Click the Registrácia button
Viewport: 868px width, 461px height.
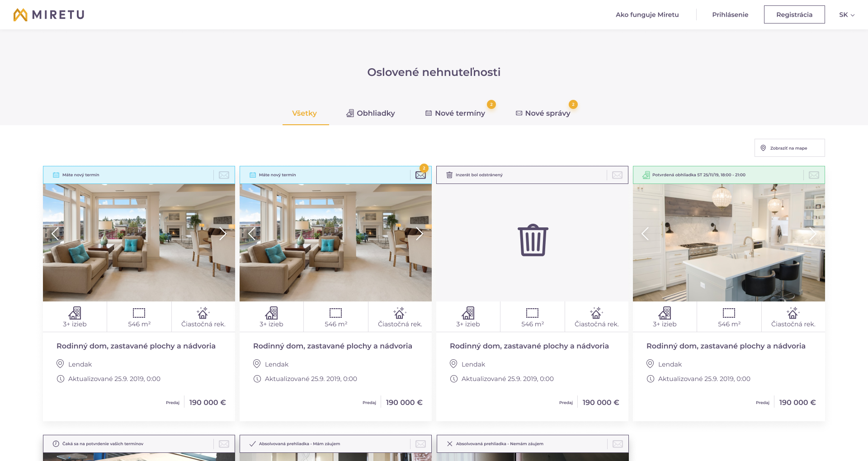click(794, 14)
